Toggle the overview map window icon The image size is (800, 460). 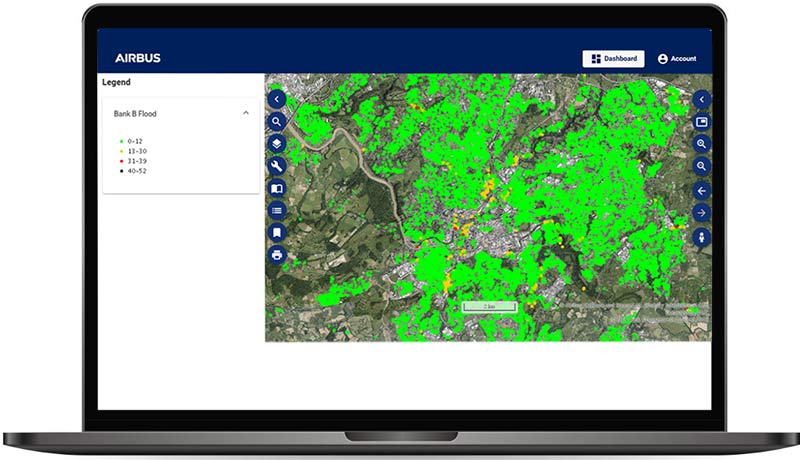[x=701, y=122]
